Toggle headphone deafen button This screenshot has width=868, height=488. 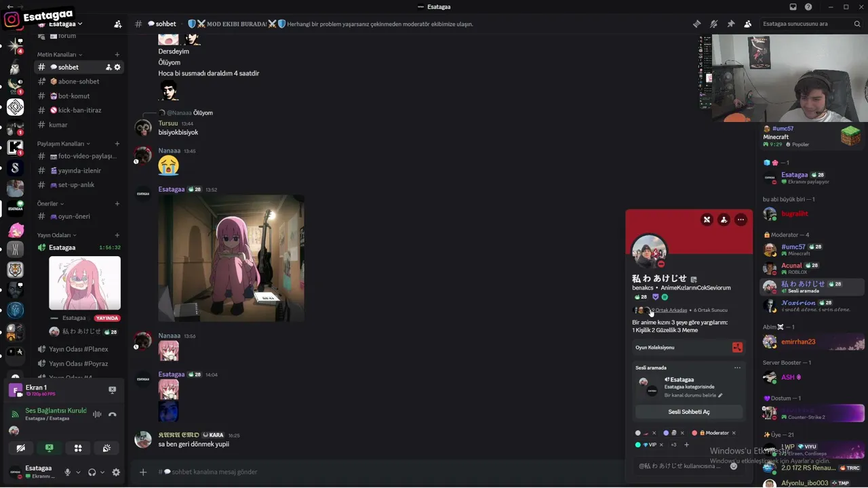pos(92,472)
